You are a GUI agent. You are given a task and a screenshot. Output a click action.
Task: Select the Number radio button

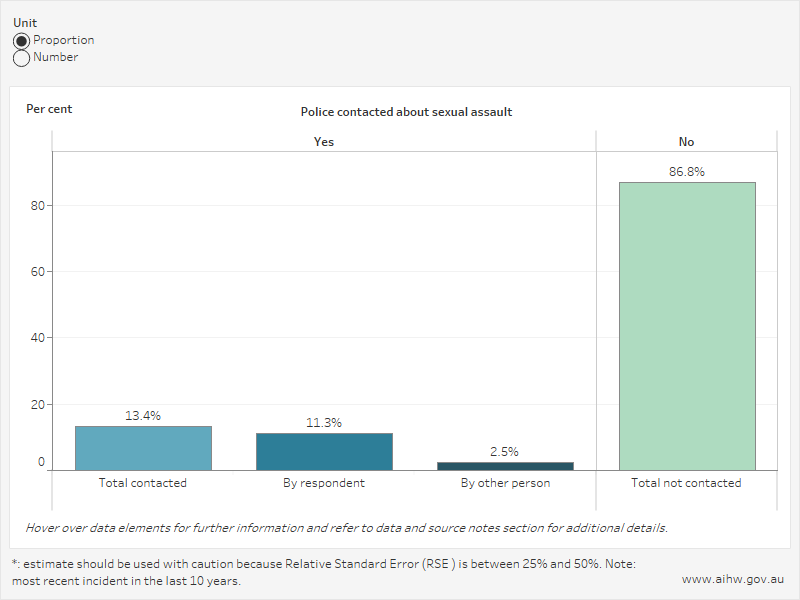(21, 58)
